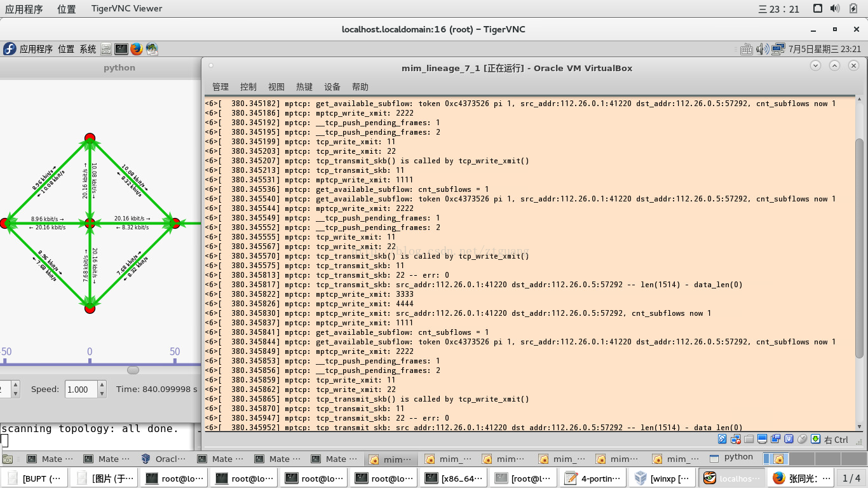Click the VirtualBox console vertical scrollbar
The image size is (868, 488).
[859, 248]
